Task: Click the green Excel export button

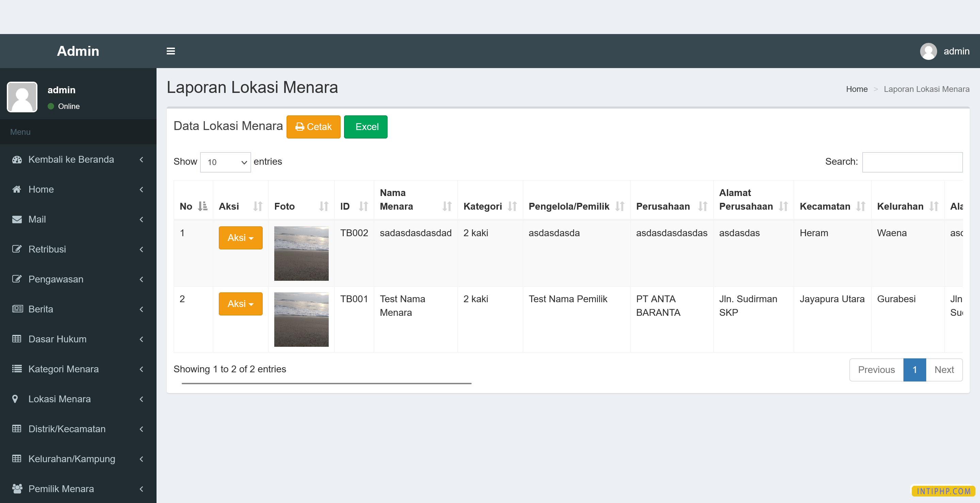Action: click(x=365, y=127)
